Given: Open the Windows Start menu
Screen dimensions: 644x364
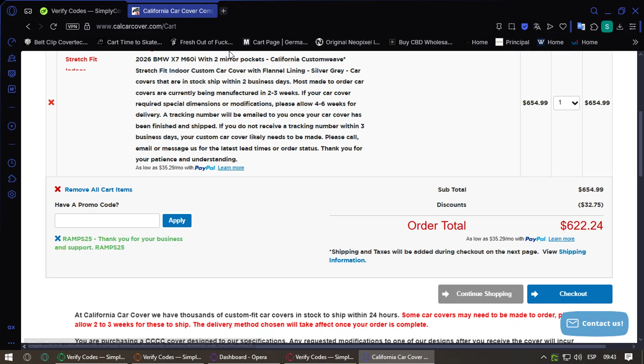Looking at the screenshot, I should pyautogui.click(x=9, y=357).
